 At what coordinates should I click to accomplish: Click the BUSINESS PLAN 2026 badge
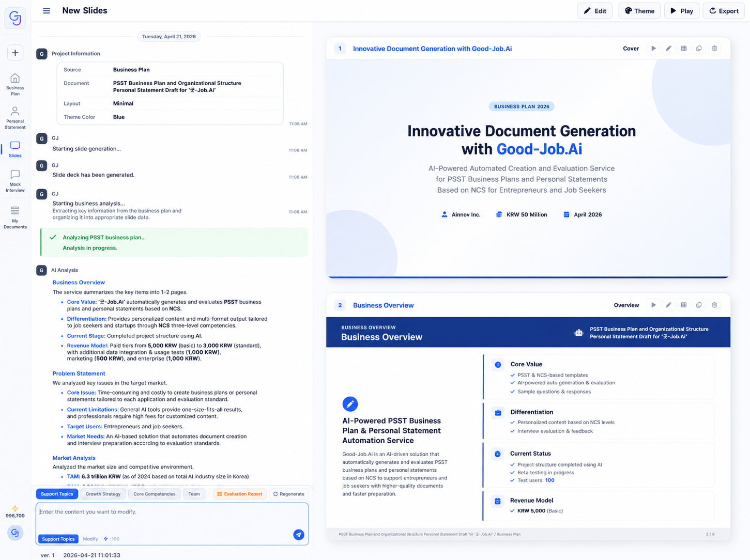522,106
